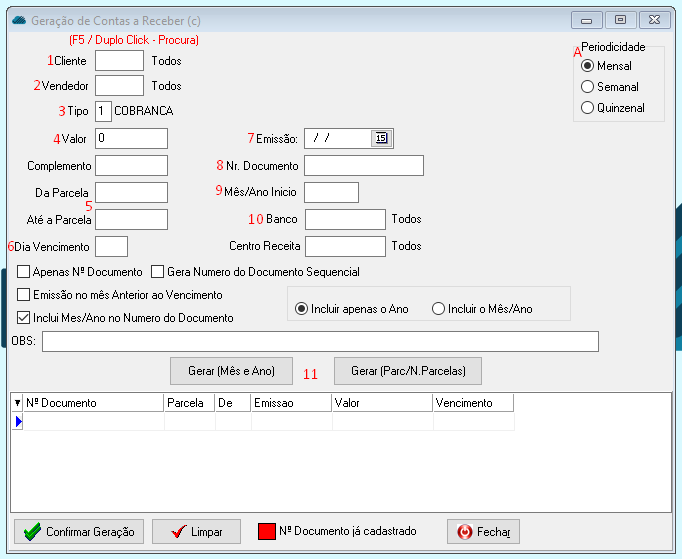Select Quinzenal periodicity radio button

(588, 108)
